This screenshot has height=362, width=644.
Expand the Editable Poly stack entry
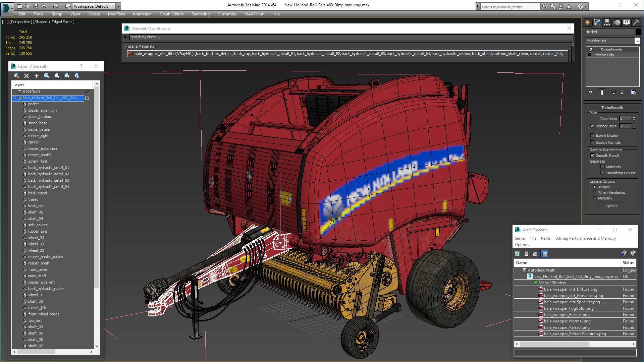(590, 55)
